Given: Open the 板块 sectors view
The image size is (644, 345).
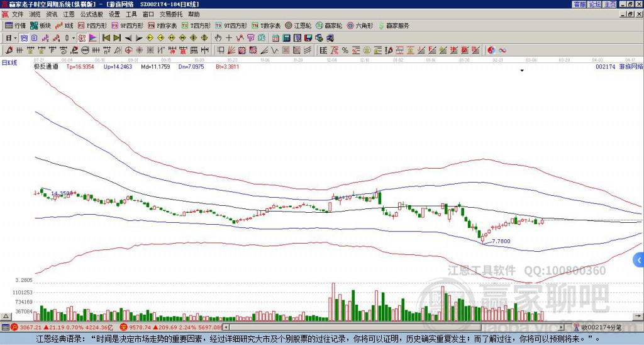Looking at the screenshot, I should tap(41, 25).
